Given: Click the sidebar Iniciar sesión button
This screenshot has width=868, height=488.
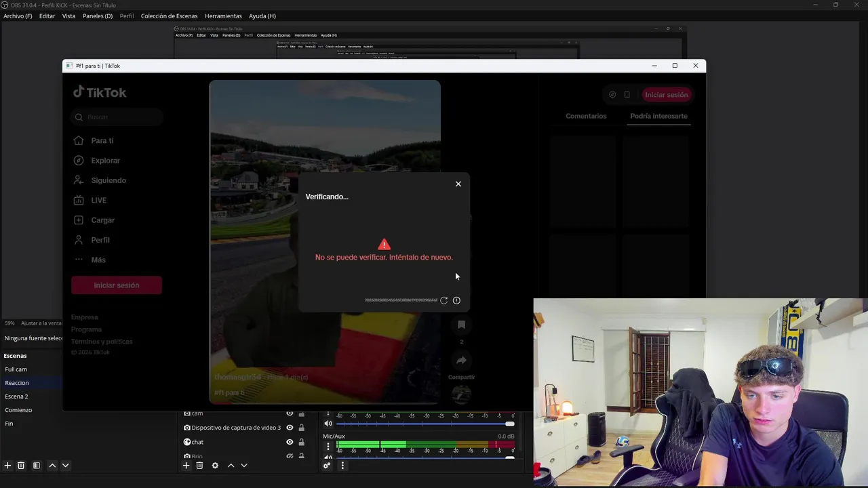Looking at the screenshot, I should coord(117,285).
